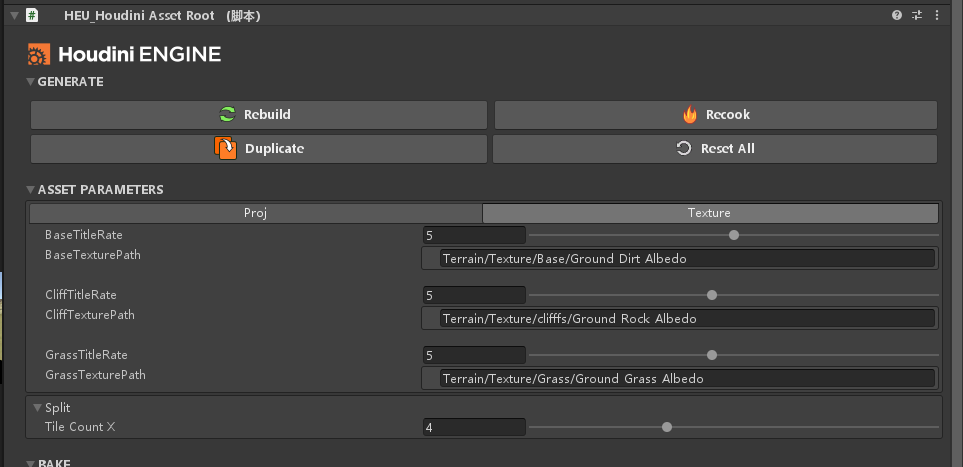
Task: Click the CliffTitleRate value field
Action: (474, 295)
